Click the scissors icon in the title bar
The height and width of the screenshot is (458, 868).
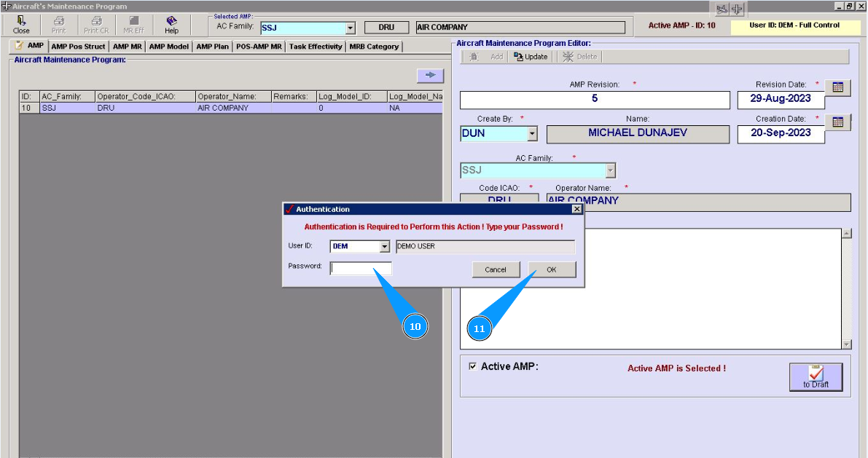click(722, 9)
